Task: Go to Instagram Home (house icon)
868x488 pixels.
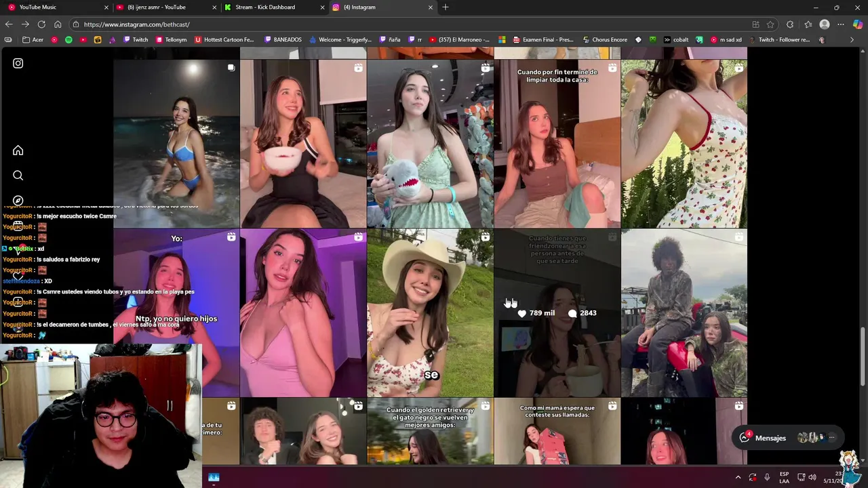Action: coord(18,150)
